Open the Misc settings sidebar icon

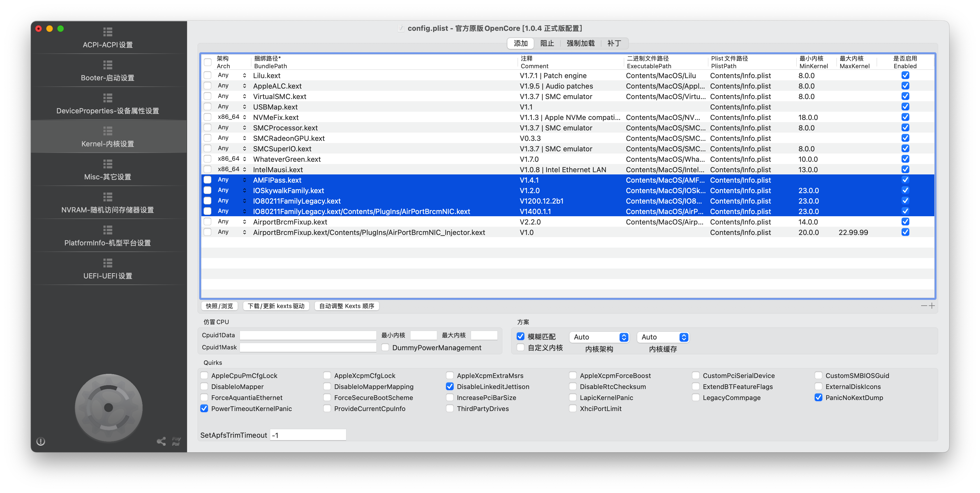click(x=108, y=164)
